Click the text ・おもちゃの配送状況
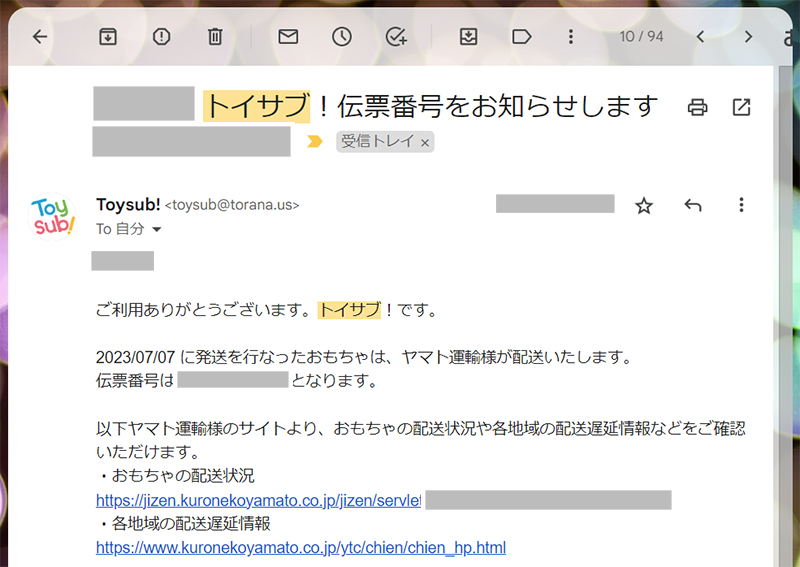Image resolution: width=800 pixels, height=567 pixels. (176, 476)
